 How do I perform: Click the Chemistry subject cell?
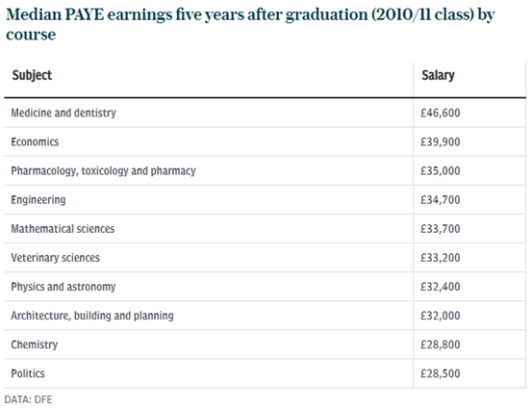[35, 344]
